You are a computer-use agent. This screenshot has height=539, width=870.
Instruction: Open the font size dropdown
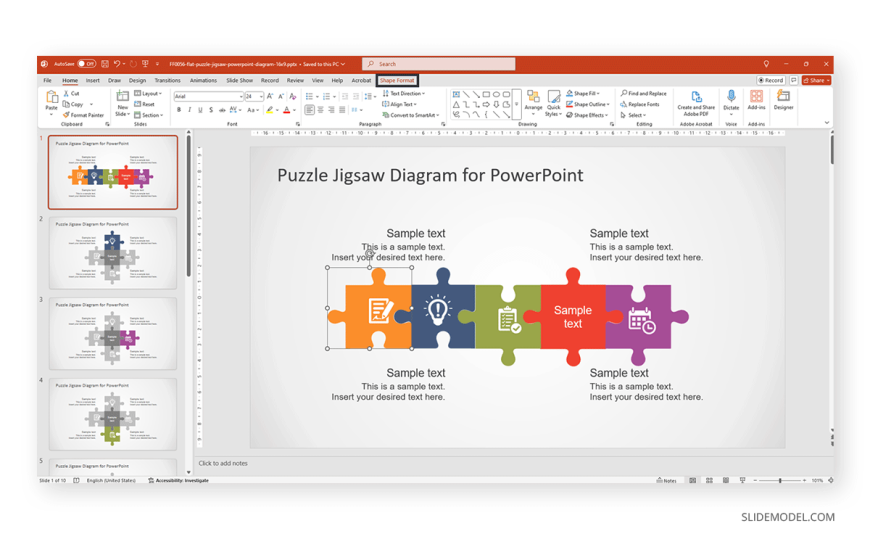pos(261,97)
